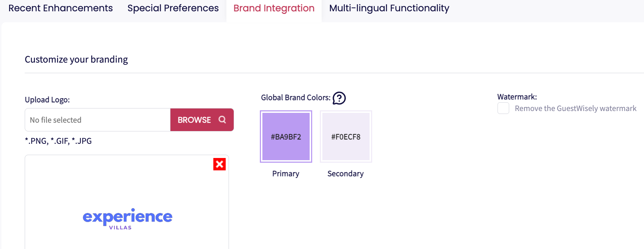Click the BROWSE button to upload a logo

(x=194, y=120)
